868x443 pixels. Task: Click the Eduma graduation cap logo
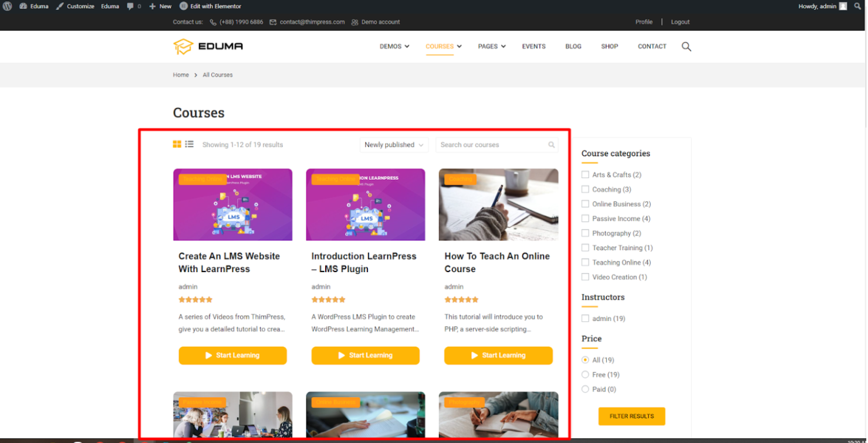click(208, 46)
